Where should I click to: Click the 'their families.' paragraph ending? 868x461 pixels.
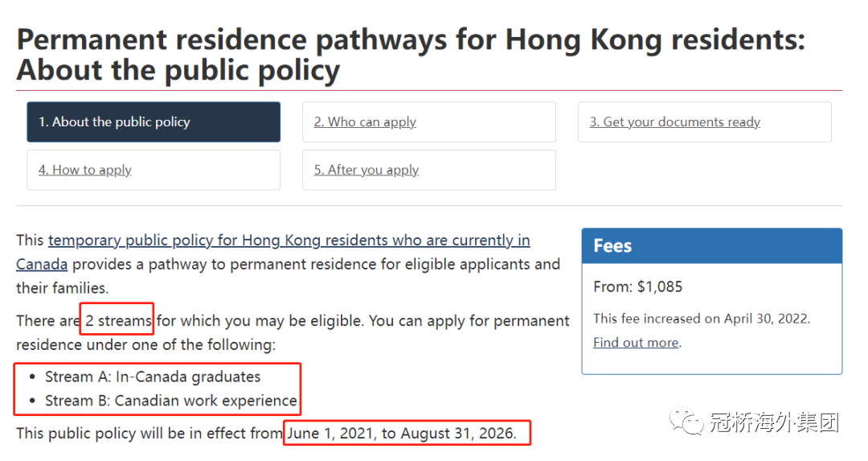[63, 288]
